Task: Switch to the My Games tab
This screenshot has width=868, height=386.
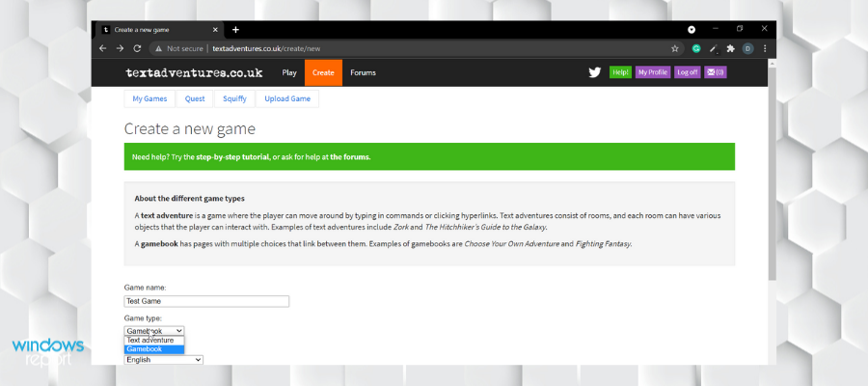Action: [149, 99]
